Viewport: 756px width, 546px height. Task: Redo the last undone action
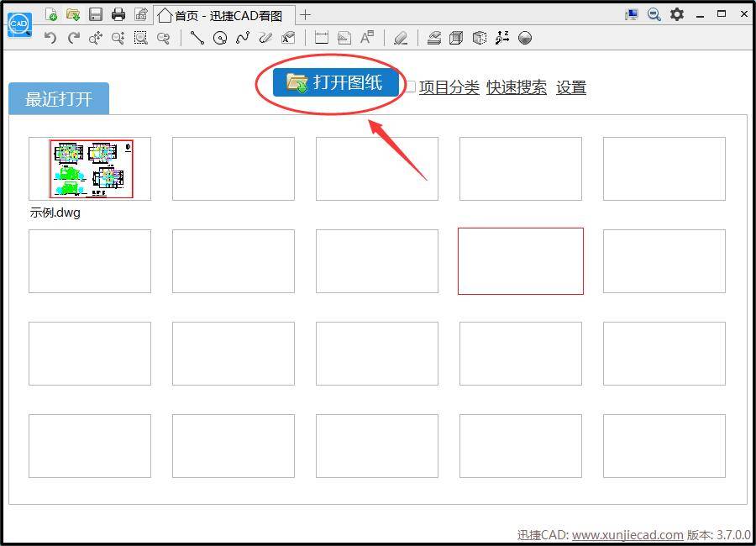(x=73, y=38)
